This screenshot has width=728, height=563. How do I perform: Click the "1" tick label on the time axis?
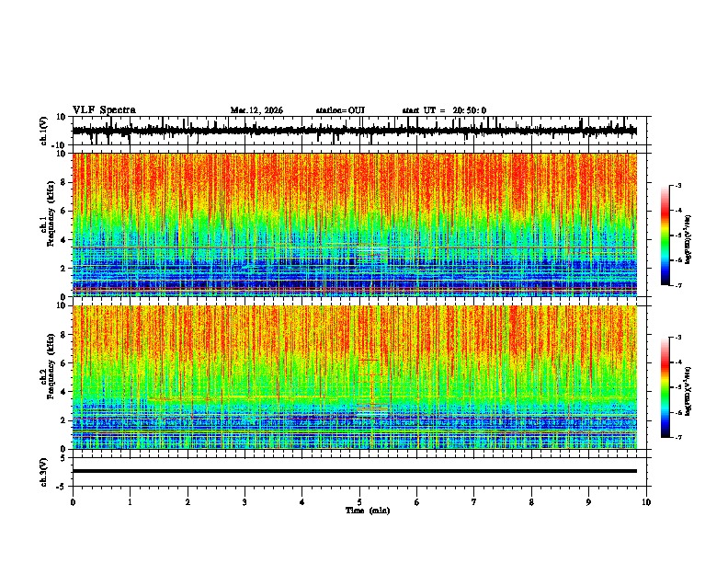pos(130,502)
